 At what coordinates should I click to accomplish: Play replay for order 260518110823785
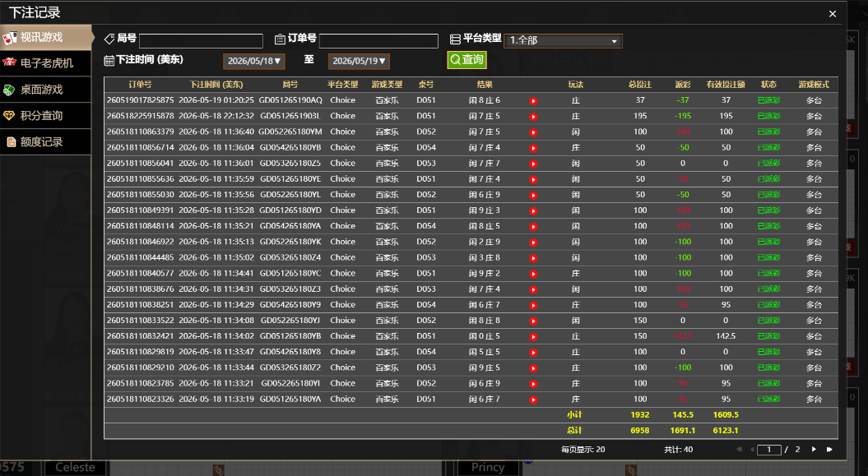click(x=533, y=384)
